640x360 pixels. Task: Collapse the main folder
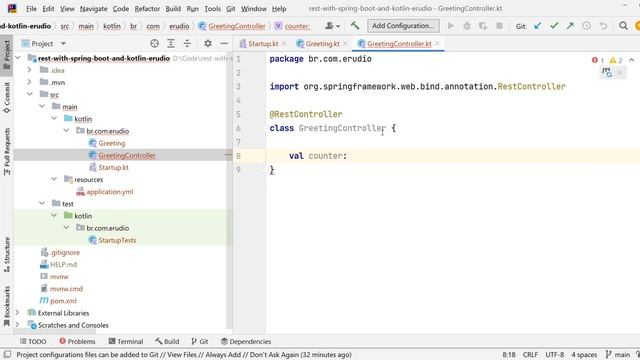click(42, 107)
